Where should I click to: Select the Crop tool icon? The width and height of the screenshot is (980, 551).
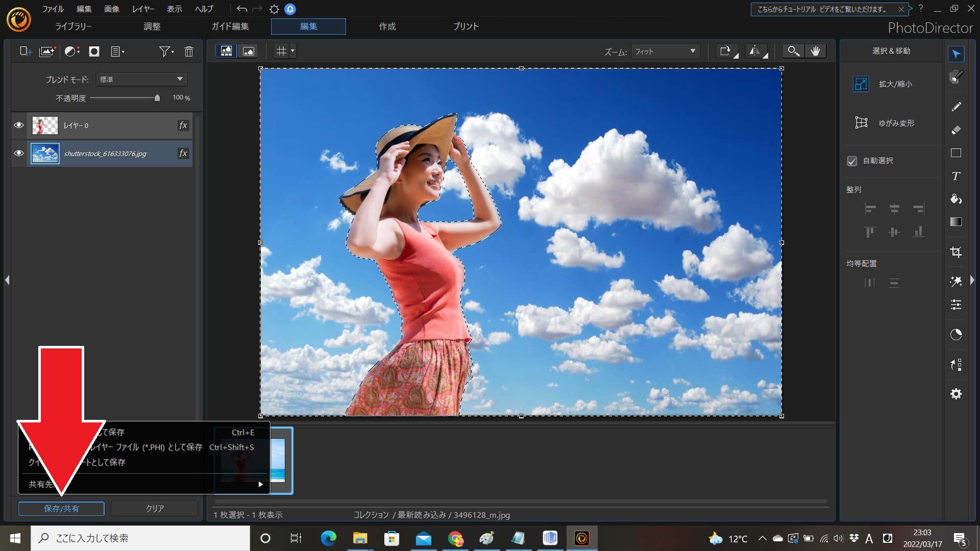click(x=956, y=252)
